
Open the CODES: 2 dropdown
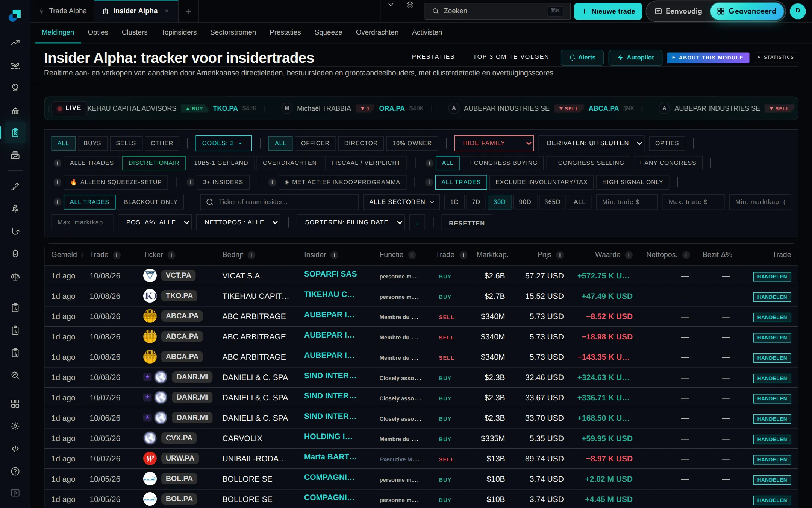(x=224, y=143)
